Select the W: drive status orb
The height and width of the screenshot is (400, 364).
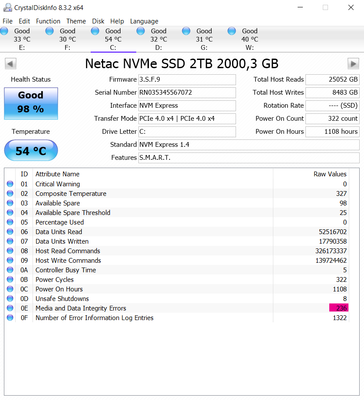point(232,31)
